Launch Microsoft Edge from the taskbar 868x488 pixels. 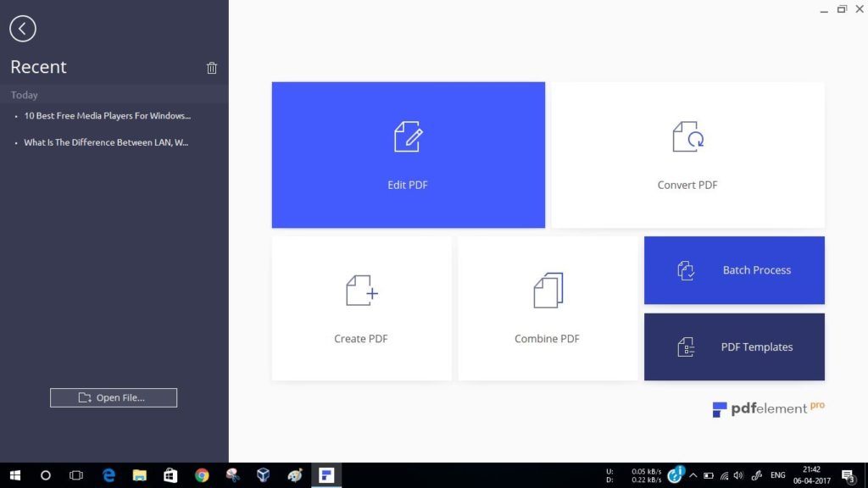click(x=108, y=475)
